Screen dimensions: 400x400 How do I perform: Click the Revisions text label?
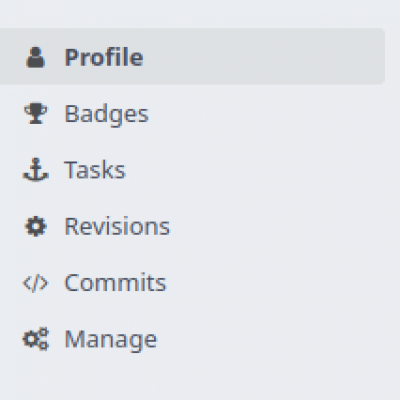(x=117, y=226)
